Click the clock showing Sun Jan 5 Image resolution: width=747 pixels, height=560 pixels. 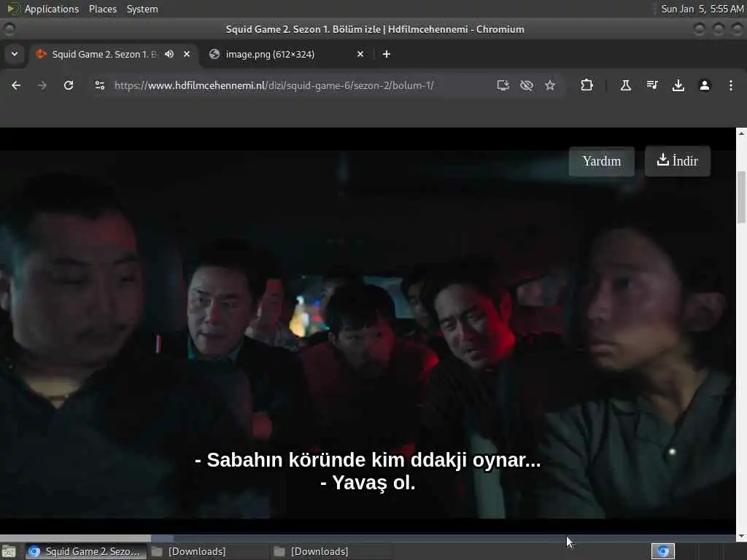point(702,9)
